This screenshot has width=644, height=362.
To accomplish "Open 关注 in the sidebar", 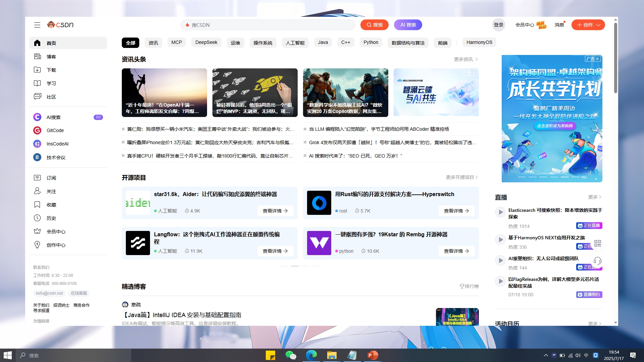I will 68,191.
